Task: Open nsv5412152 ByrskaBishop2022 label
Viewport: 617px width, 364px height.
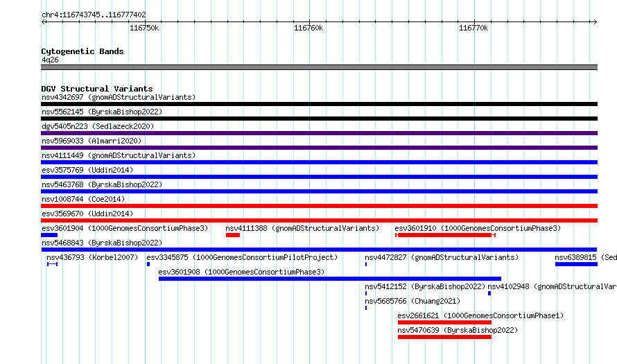Action: tap(425, 286)
